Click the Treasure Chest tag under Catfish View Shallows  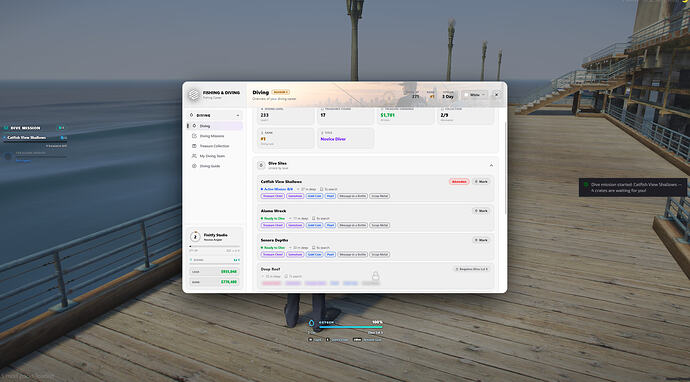tap(272, 196)
